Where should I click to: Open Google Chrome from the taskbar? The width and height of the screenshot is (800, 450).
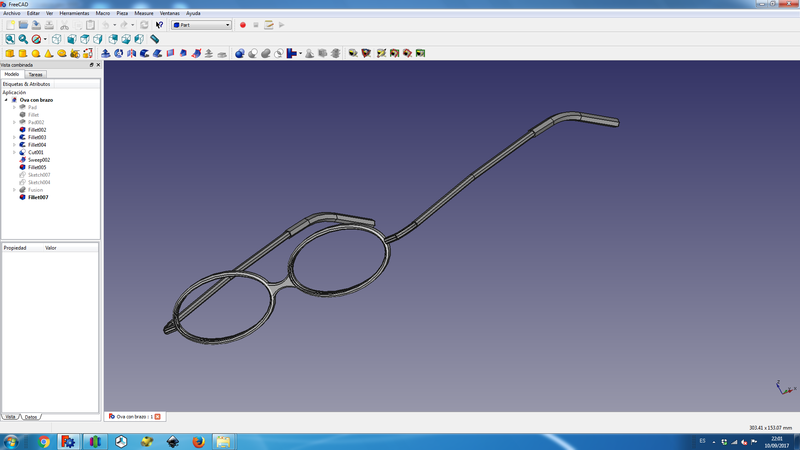[x=44, y=442]
